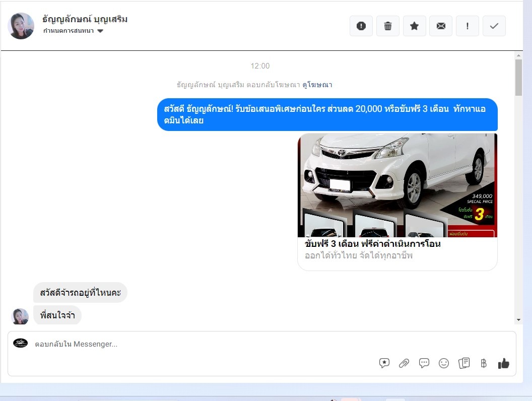Click the Baht payment request icon

click(x=484, y=363)
